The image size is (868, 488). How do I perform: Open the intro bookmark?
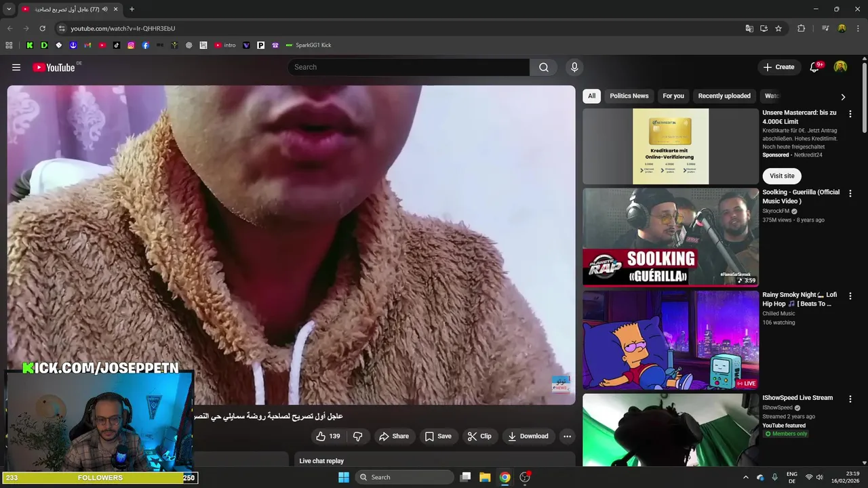pos(224,45)
